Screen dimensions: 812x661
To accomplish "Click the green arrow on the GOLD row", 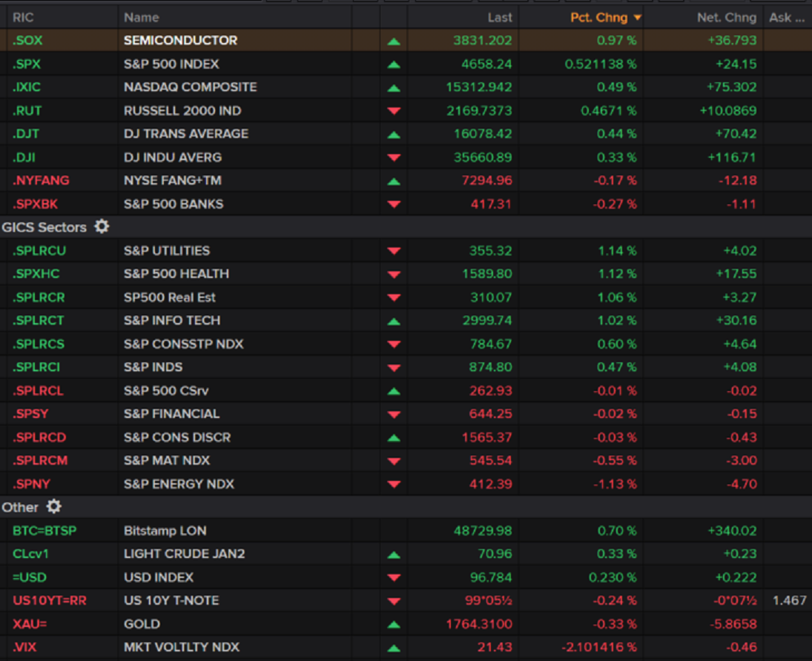I will [394, 624].
